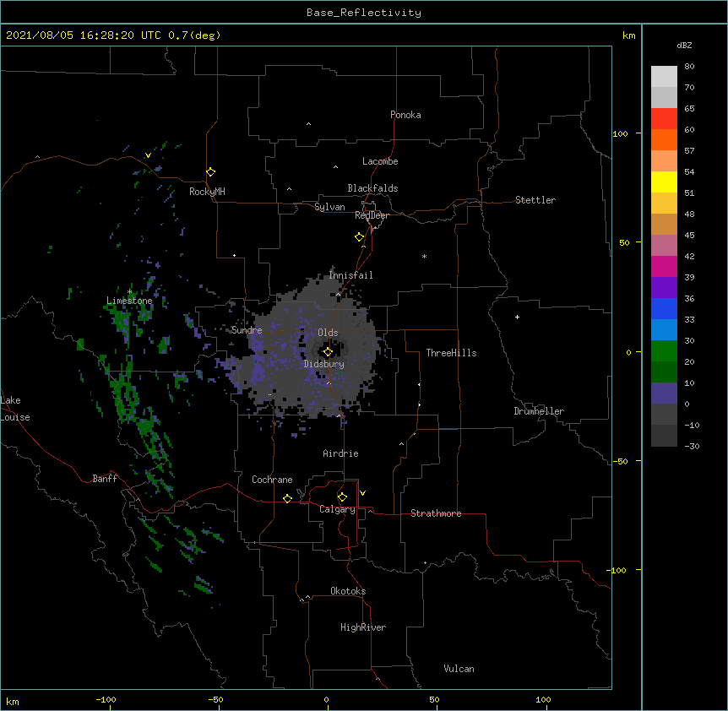
Task: Pick the orange 60-57 dBZ legend band
Action: pyautogui.click(x=664, y=139)
